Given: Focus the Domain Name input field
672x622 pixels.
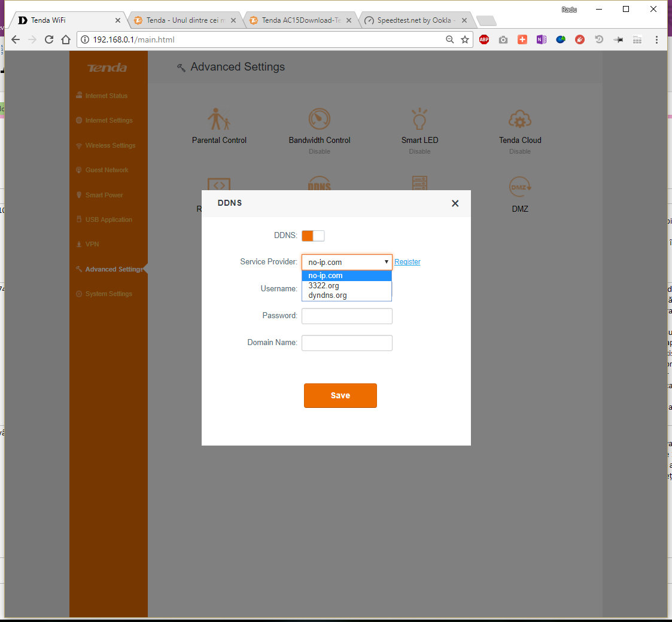Looking at the screenshot, I should [346, 343].
